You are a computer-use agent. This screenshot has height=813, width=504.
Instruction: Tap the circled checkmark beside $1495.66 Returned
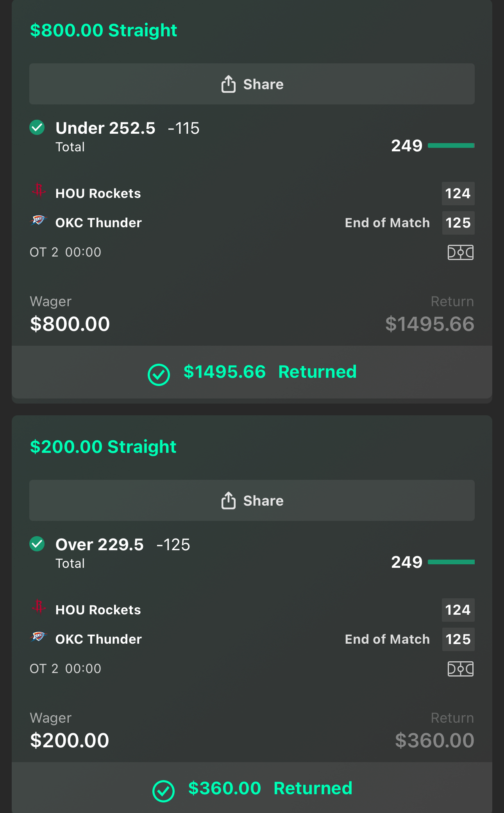pos(159,375)
